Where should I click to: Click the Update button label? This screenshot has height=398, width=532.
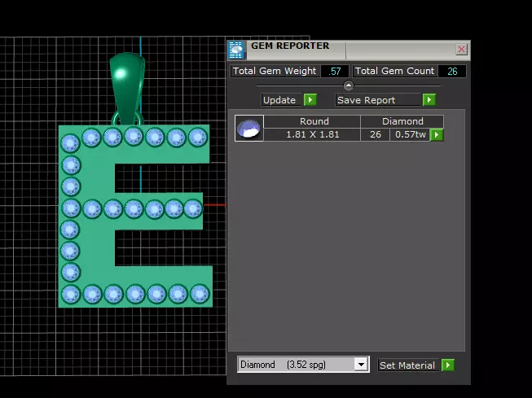click(279, 100)
